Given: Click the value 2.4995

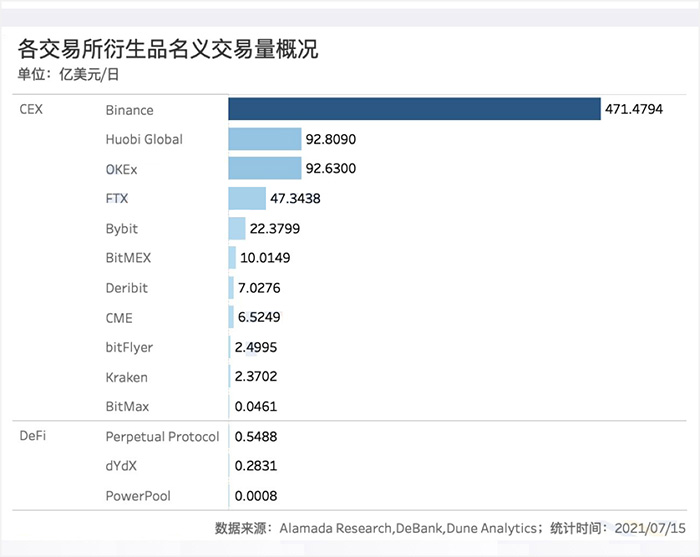Looking at the screenshot, I should pyautogui.click(x=256, y=347).
